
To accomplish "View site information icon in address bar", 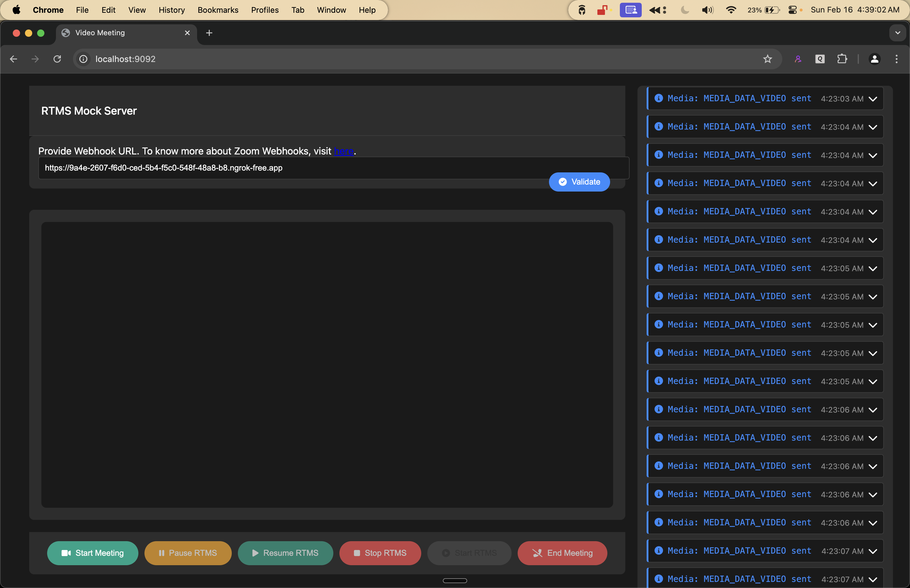I will point(83,59).
